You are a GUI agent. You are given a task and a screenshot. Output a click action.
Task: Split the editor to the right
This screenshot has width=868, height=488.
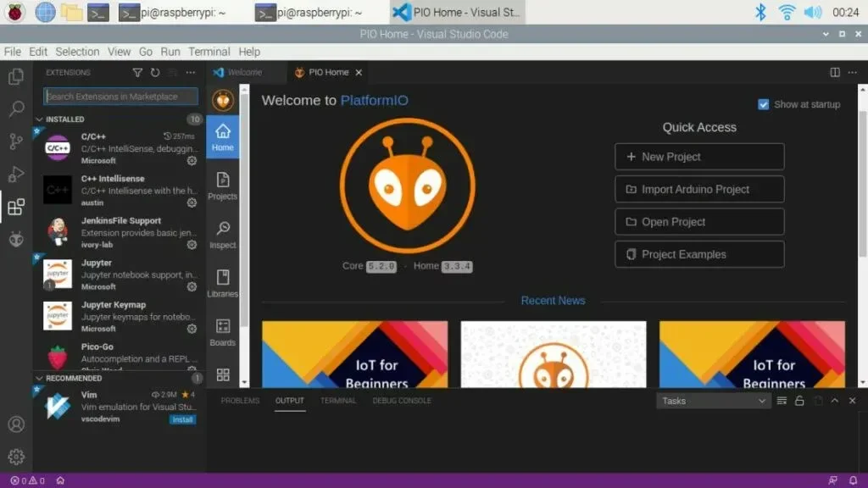pyautogui.click(x=835, y=73)
